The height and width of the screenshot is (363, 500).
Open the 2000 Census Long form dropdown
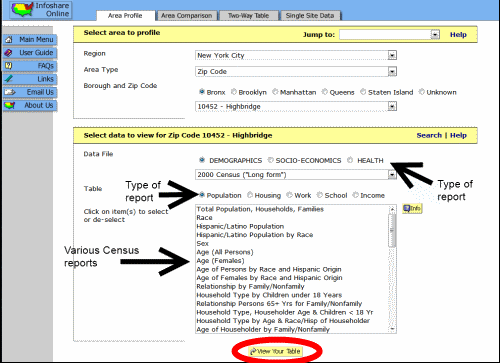point(296,175)
